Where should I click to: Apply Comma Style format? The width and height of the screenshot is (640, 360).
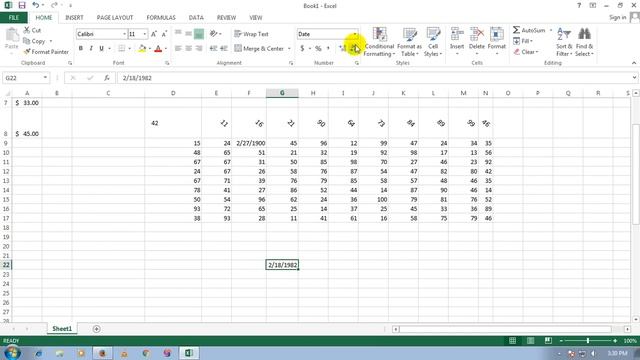point(328,49)
